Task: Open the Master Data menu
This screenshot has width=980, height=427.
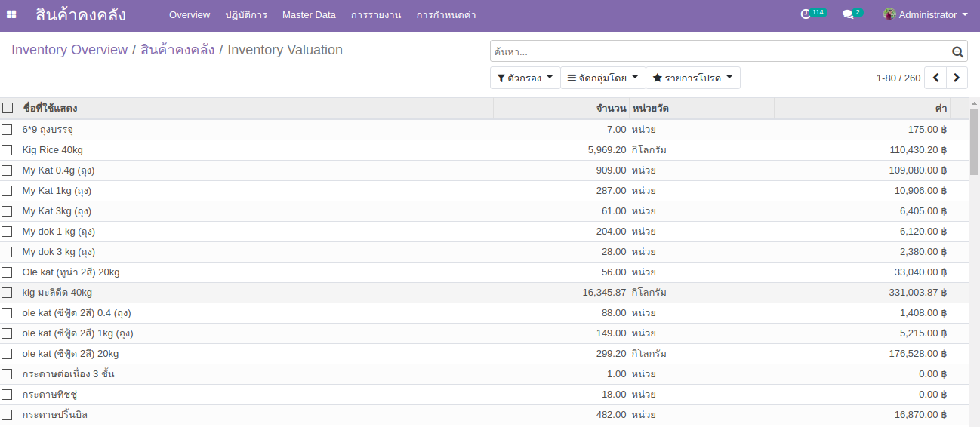Action: (309, 15)
